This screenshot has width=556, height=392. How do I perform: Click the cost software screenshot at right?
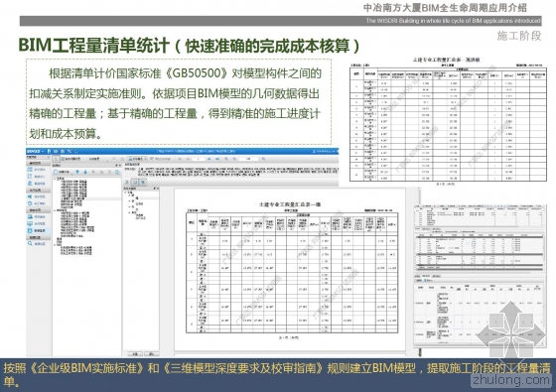[x=480, y=275]
